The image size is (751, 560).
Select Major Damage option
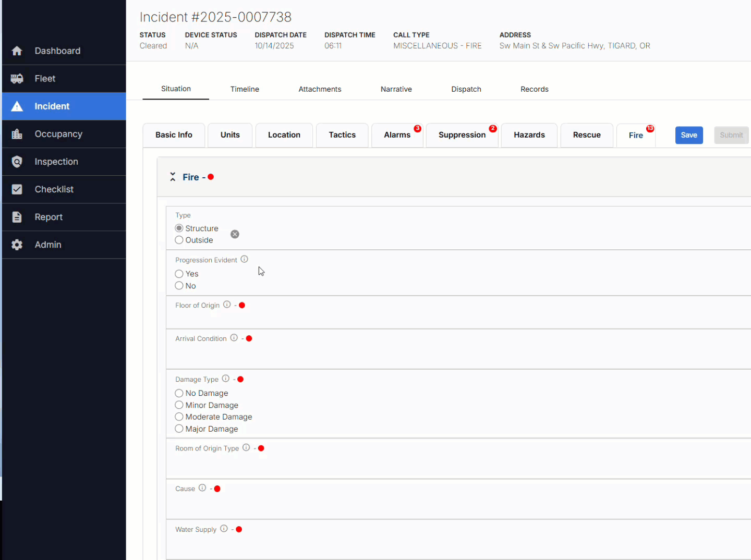point(179,429)
